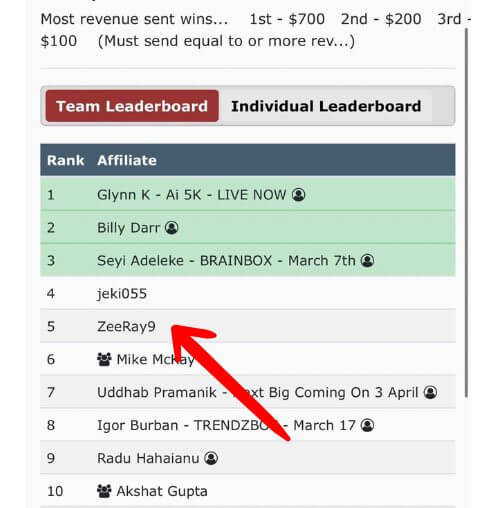Select Mike McKay team name
The width and height of the screenshot is (496, 508).
(155, 360)
